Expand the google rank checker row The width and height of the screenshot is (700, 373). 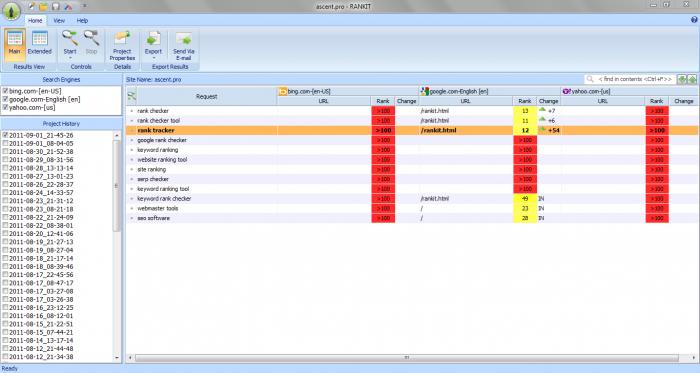click(x=132, y=140)
